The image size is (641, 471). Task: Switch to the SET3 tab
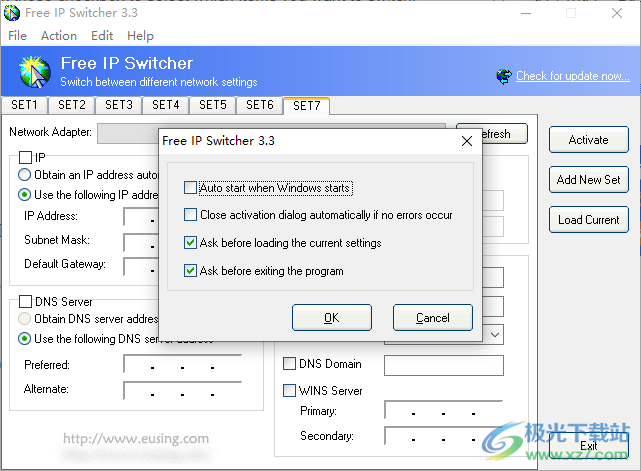pos(119,105)
